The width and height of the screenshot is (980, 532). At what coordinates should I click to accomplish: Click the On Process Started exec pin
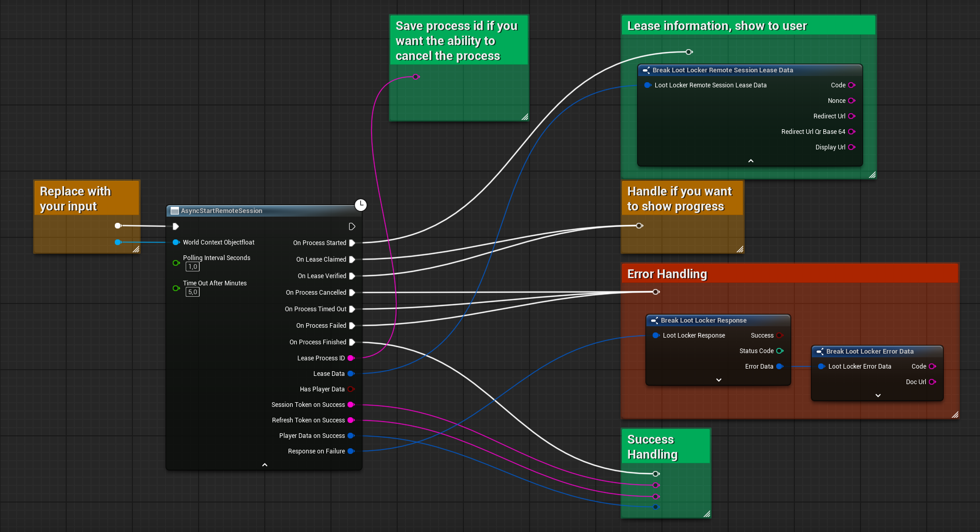coord(352,243)
